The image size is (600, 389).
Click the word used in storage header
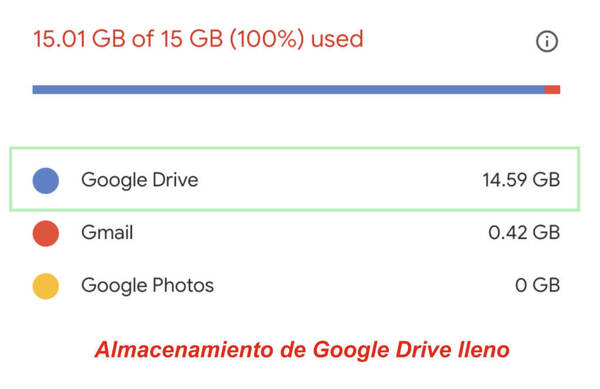click(x=337, y=39)
